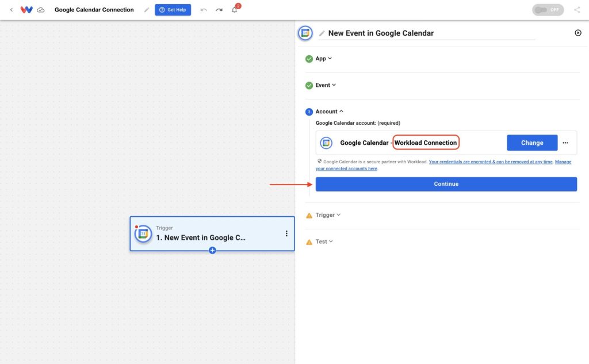Click the warning icon beside Test

[309, 242]
